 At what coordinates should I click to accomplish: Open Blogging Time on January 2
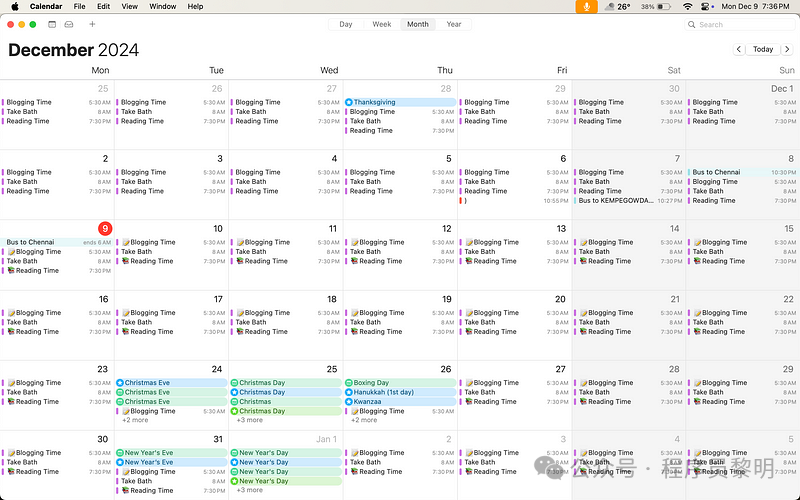pyautogui.click(x=400, y=453)
